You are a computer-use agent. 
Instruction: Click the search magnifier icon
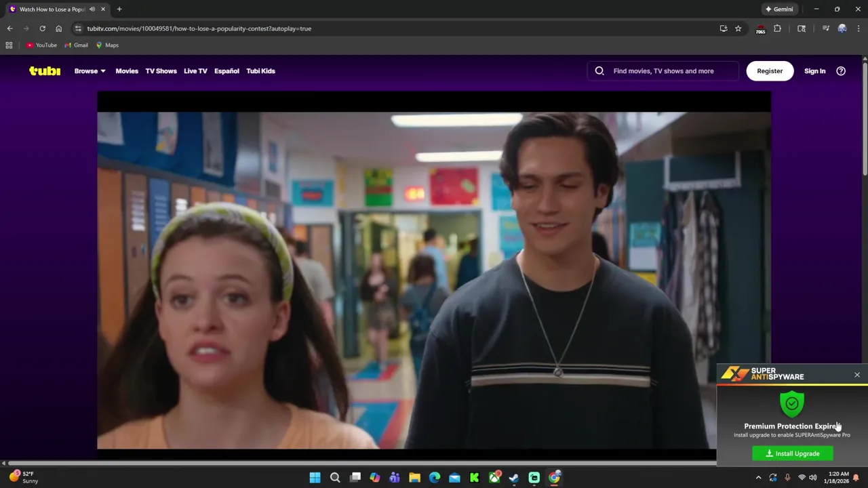pos(599,70)
